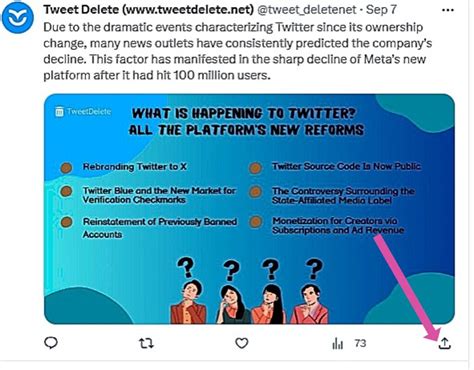Viewport: 474px width, 370px height.
Task: Click the 'Reinstatement of Previously Banned Accounts' item
Action: 160,228
